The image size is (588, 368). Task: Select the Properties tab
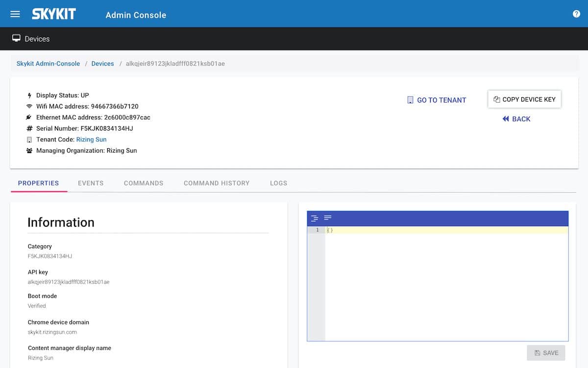pos(38,183)
